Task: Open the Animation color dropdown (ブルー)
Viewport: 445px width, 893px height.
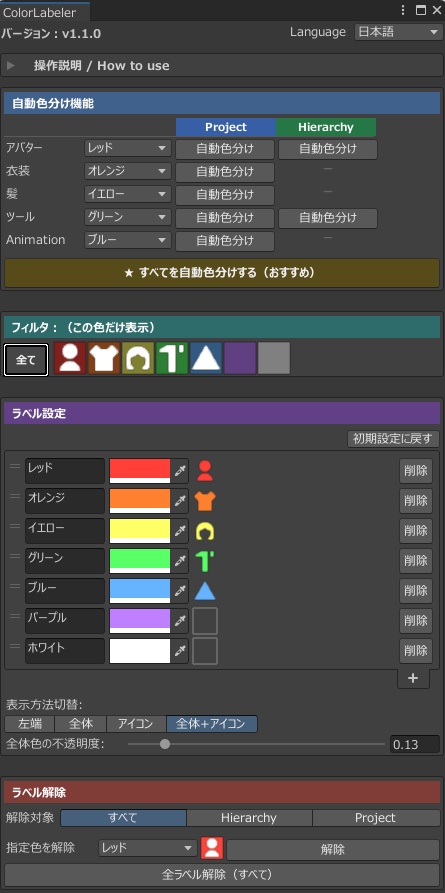Action: point(128,240)
